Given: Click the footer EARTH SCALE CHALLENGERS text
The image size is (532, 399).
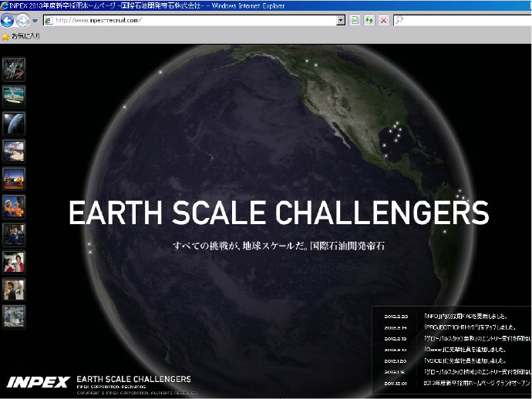Looking at the screenshot, I should 133,379.
